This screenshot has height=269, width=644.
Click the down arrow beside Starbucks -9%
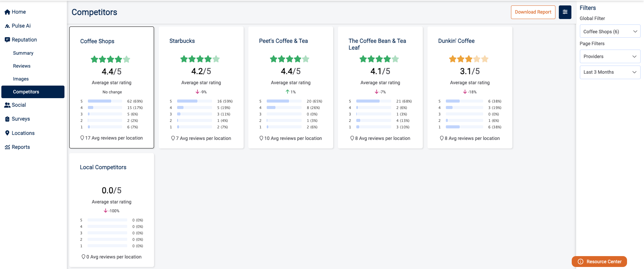point(197,92)
